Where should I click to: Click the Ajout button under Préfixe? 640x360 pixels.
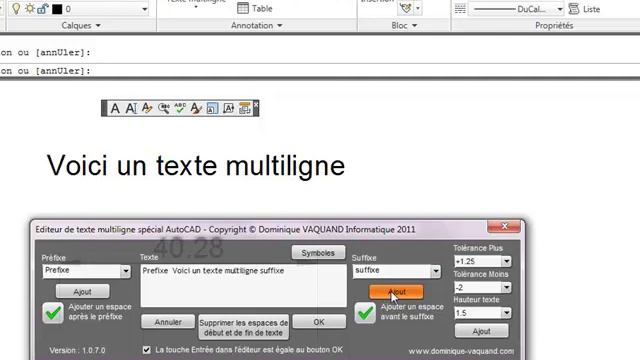tap(82, 291)
